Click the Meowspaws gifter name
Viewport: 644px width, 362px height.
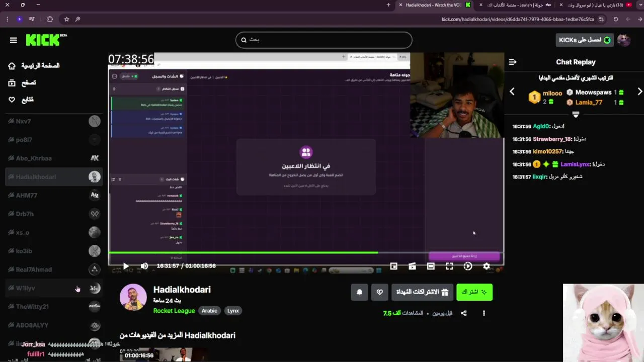click(593, 93)
